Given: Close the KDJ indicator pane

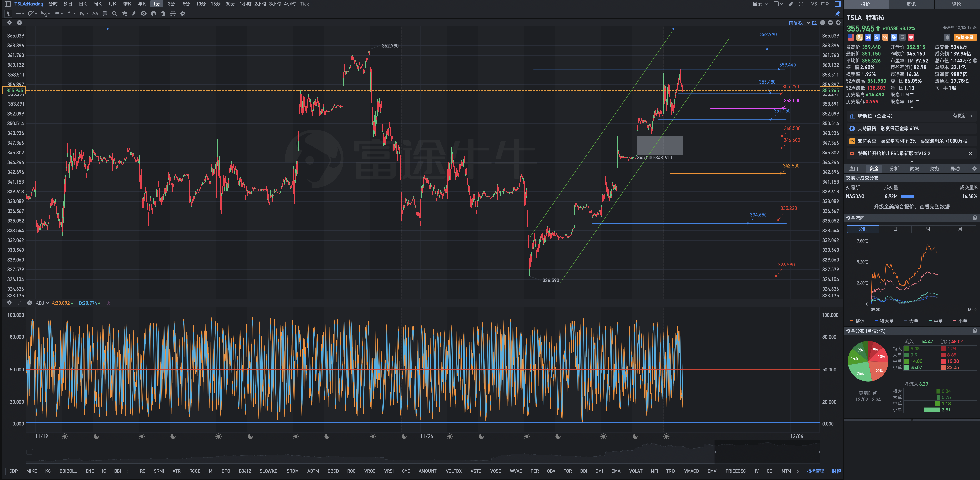Looking at the screenshot, I should pyautogui.click(x=30, y=303).
